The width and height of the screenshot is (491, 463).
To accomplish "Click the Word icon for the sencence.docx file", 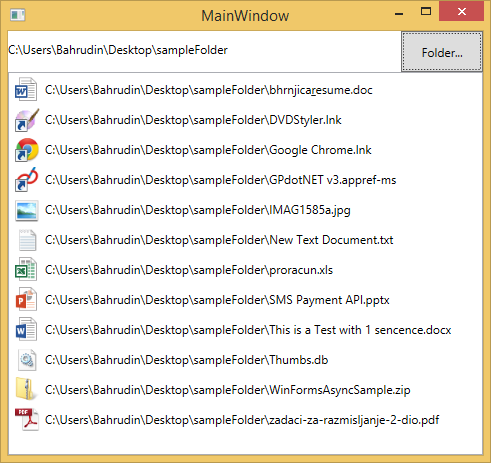I will [26, 329].
